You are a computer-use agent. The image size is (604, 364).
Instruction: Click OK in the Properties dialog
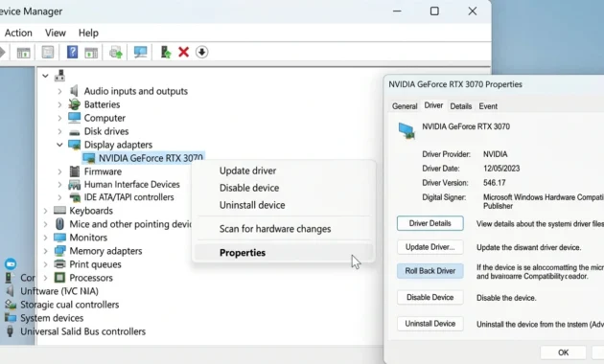pyautogui.click(x=563, y=353)
